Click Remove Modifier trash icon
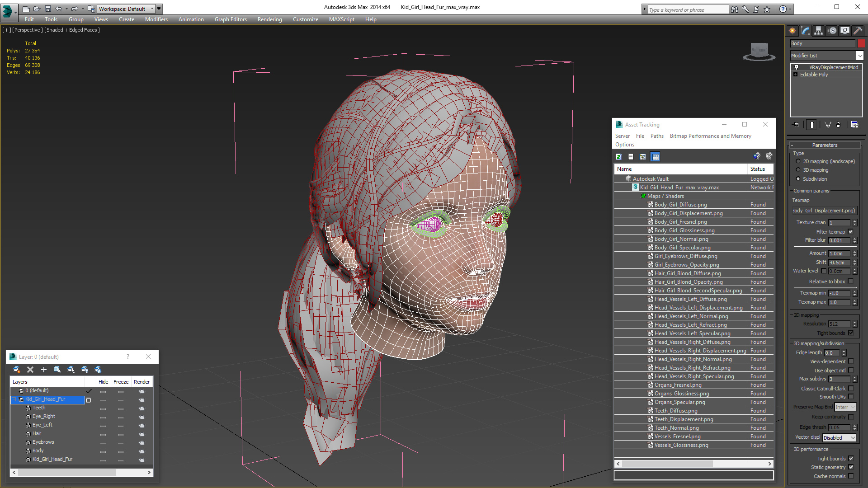Screen dimensions: 868x488 (839, 125)
